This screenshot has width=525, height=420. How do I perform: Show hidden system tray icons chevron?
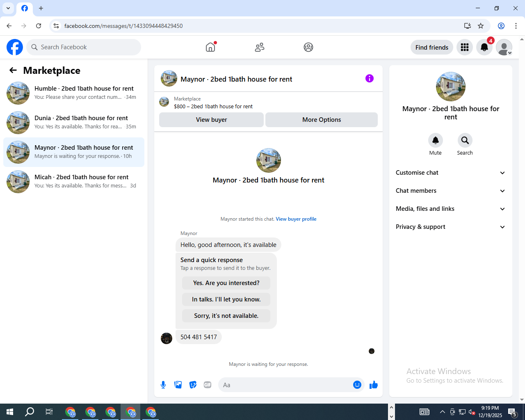(x=442, y=412)
